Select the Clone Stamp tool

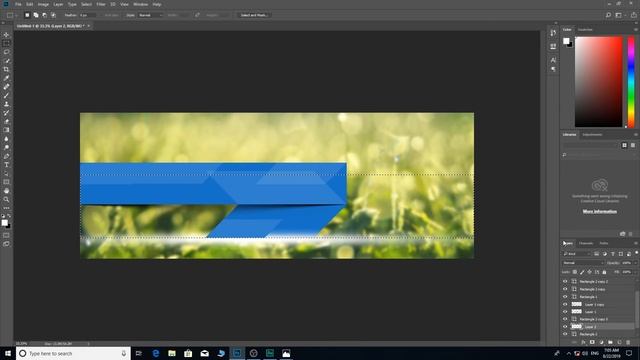6,104
